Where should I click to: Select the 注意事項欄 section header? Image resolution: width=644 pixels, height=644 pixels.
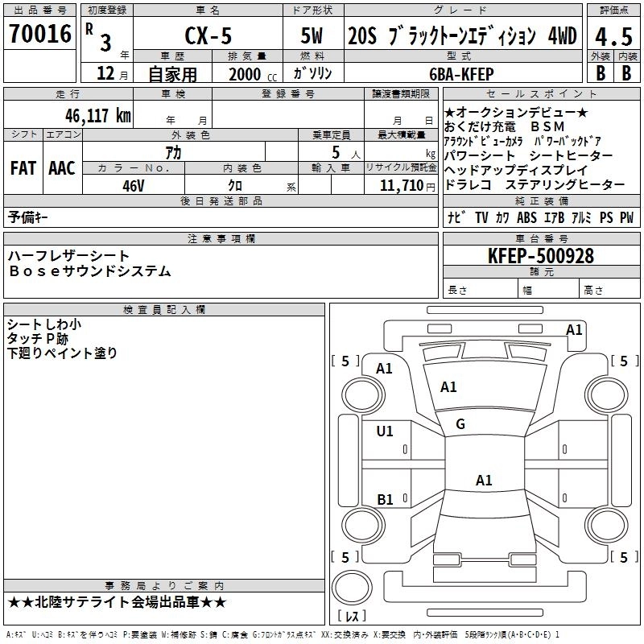(x=221, y=238)
